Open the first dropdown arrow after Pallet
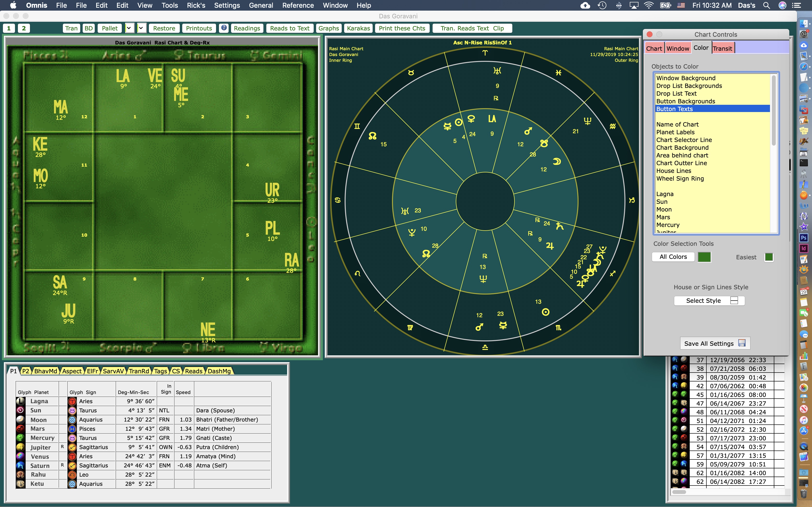The height and width of the screenshot is (507, 812). (x=129, y=28)
